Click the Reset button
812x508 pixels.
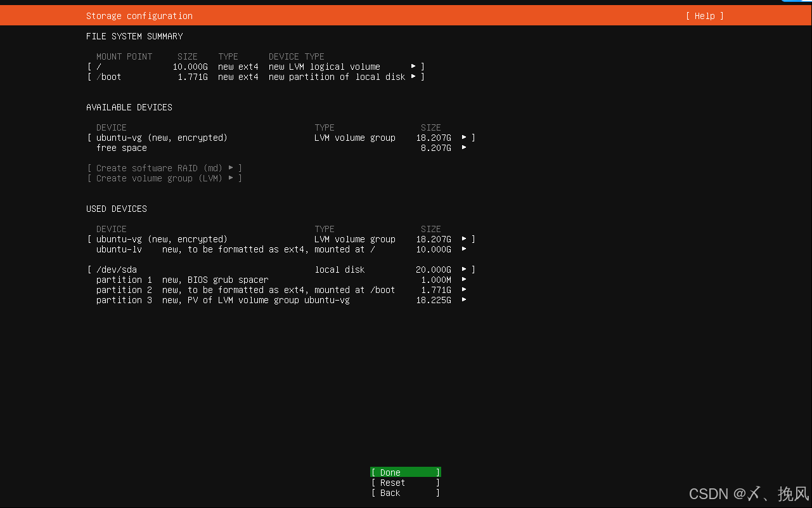point(405,482)
